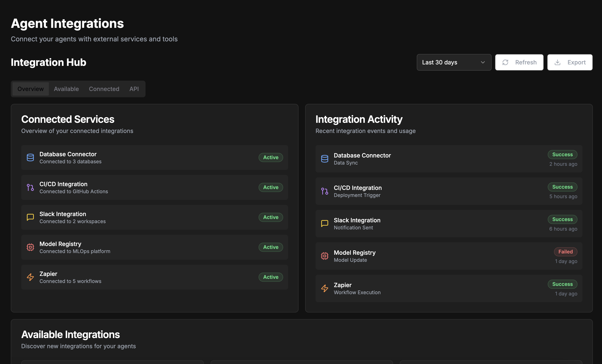Open the Connected tab
Screen dimensions: 602x364
pos(104,89)
